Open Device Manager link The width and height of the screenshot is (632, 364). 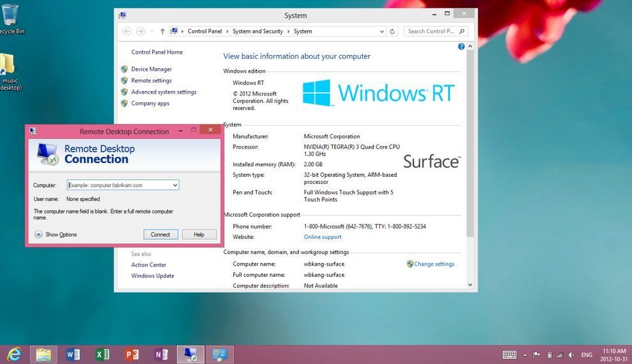pos(151,69)
